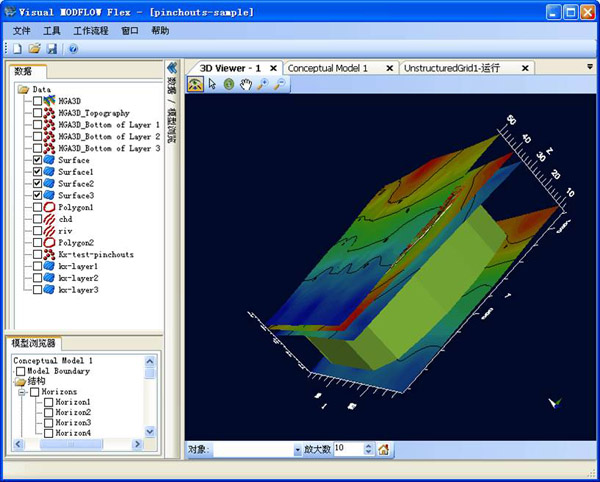Open project via folder toolbar icon

tap(34, 49)
